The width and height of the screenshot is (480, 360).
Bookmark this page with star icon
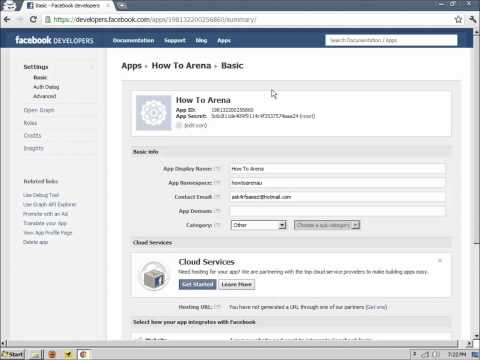click(x=458, y=20)
